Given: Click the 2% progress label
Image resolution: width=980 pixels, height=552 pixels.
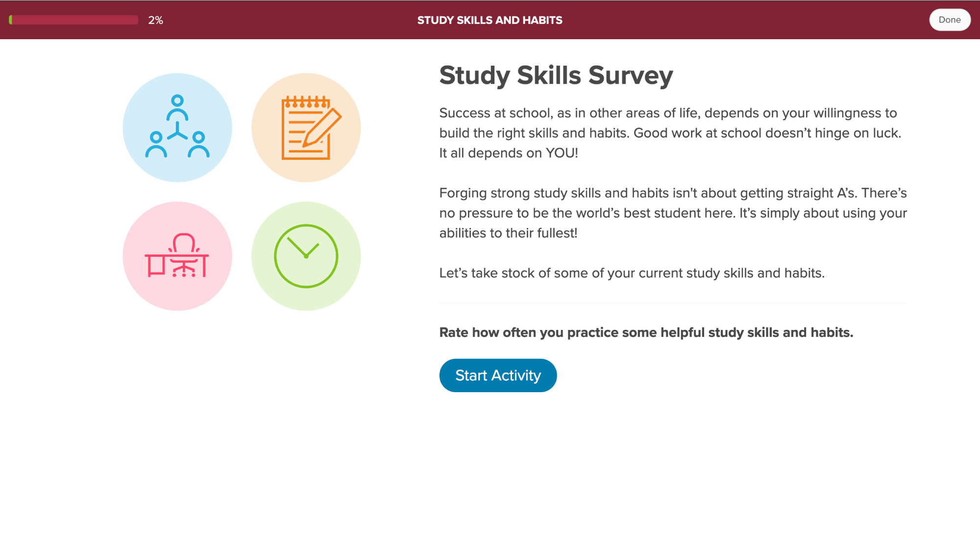Looking at the screenshot, I should (x=155, y=20).
